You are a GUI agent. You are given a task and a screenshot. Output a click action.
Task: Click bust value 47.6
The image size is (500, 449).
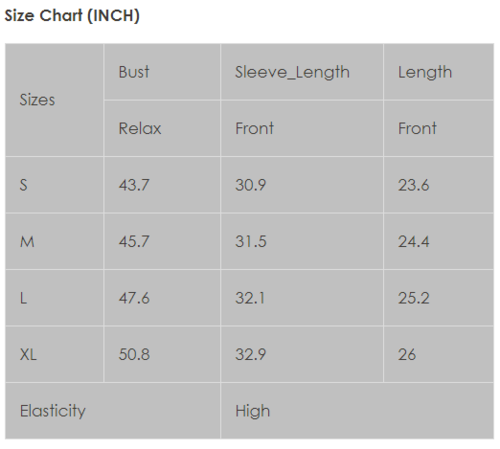point(162,298)
